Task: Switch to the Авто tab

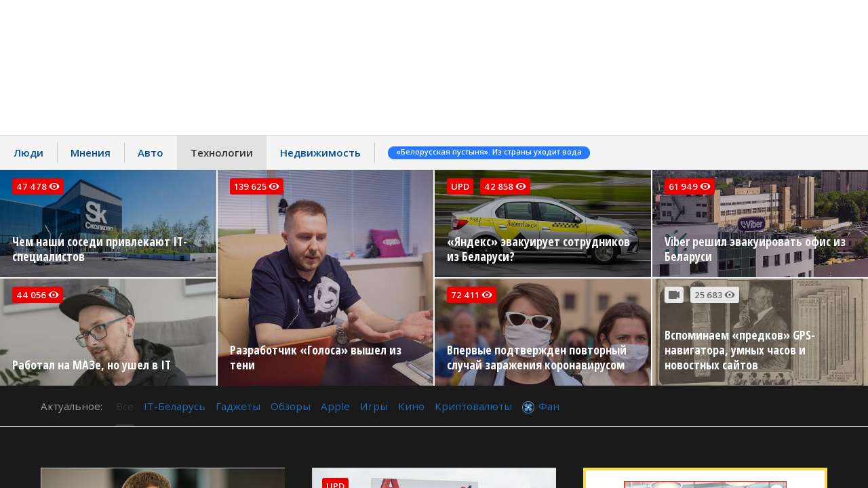Action: (x=151, y=152)
